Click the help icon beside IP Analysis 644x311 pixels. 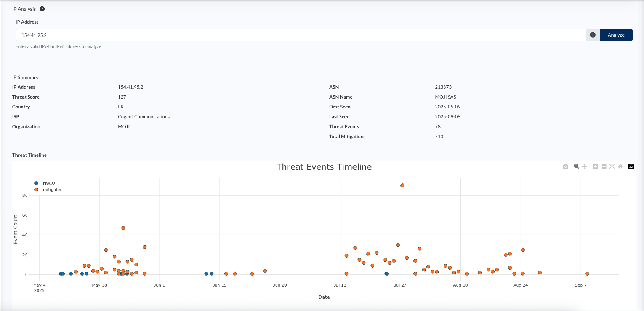point(42,9)
